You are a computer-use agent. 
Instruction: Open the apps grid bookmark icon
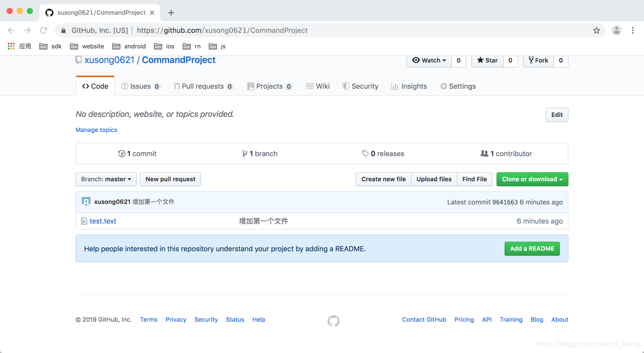pos(11,46)
